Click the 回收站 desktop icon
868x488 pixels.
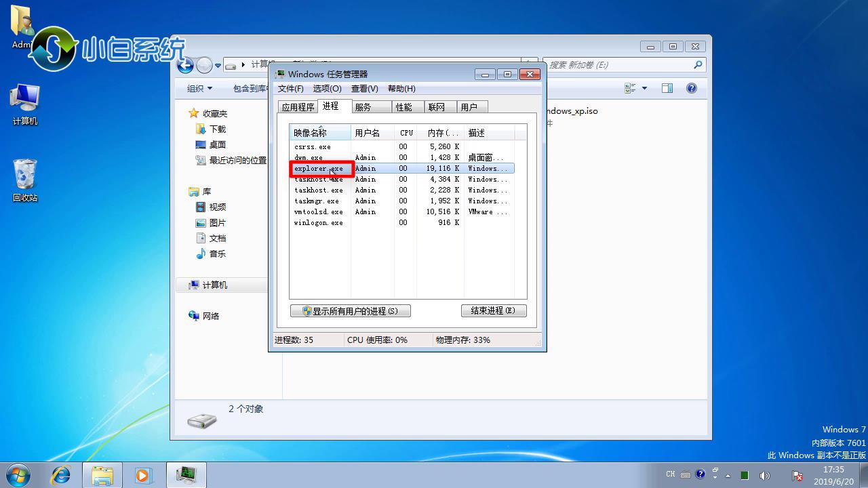[x=25, y=180]
